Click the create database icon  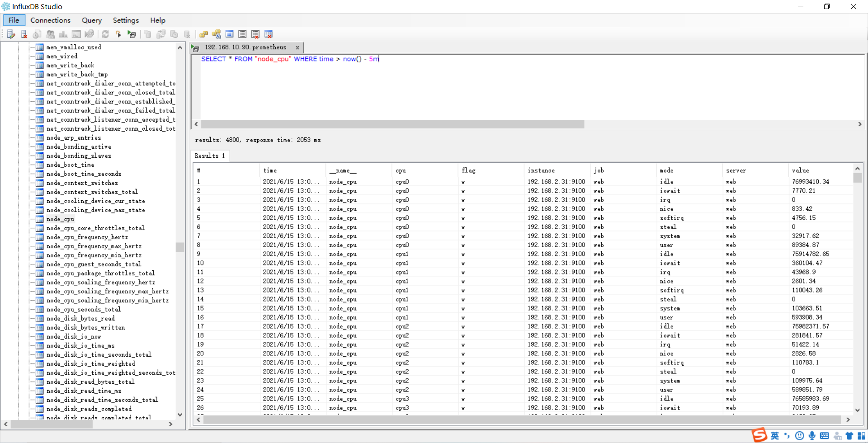click(147, 34)
